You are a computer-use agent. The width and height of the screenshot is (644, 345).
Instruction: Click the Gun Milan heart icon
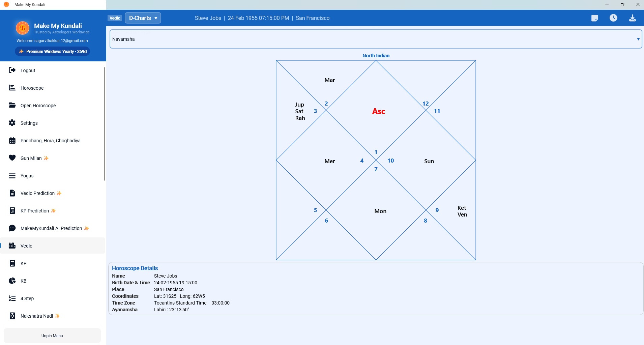[12, 158]
